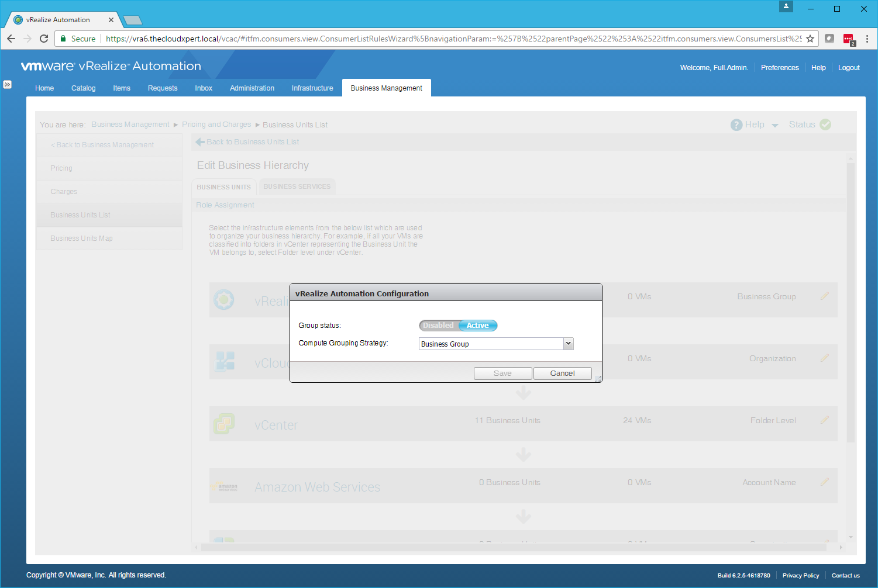Save the vRealize Automation Configuration
Image resolution: width=878 pixels, height=588 pixels.
click(x=502, y=373)
